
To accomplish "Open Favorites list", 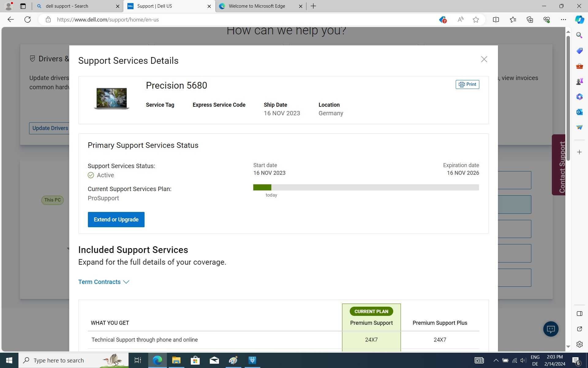I will pyautogui.click(x=513, y=20).
